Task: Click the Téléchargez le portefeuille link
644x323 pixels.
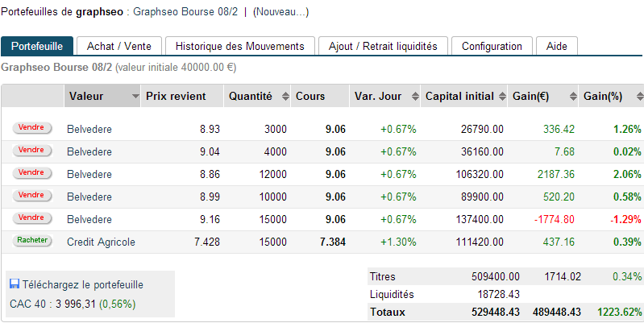Action: tap(83, 284)
